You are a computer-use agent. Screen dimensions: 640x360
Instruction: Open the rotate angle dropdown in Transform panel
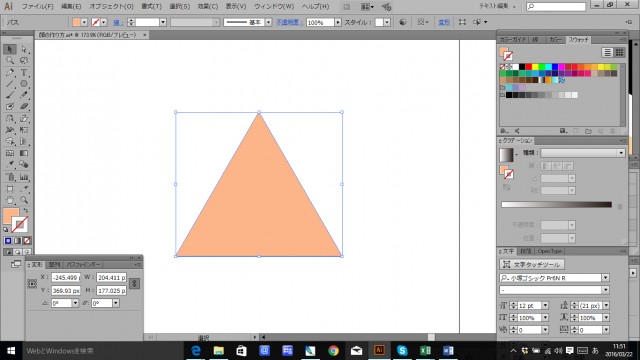(75, 303)
